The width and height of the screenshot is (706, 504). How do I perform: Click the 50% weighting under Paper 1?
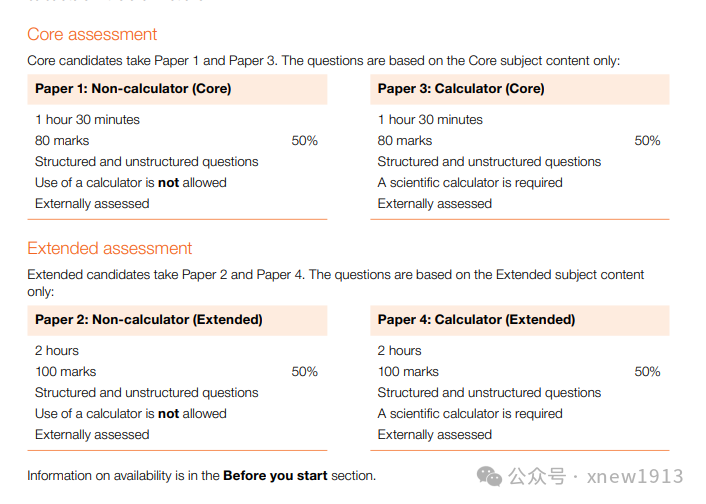tap(304, 141)
